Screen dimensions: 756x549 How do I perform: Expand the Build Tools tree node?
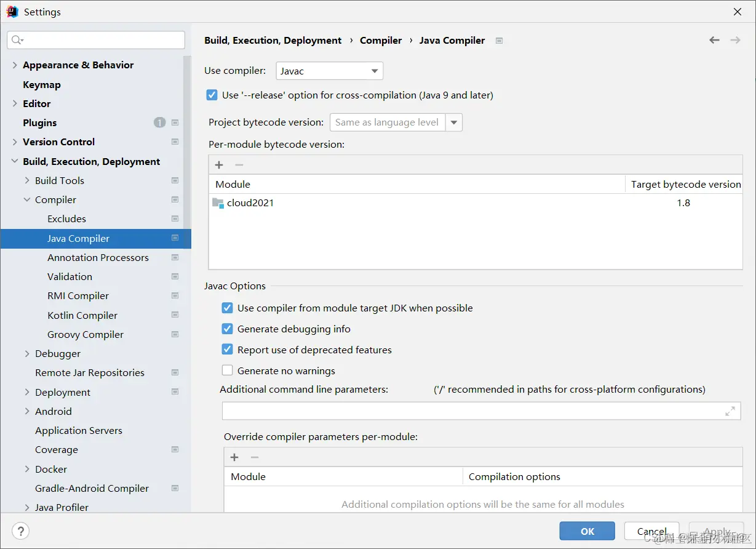click(27, 180)
